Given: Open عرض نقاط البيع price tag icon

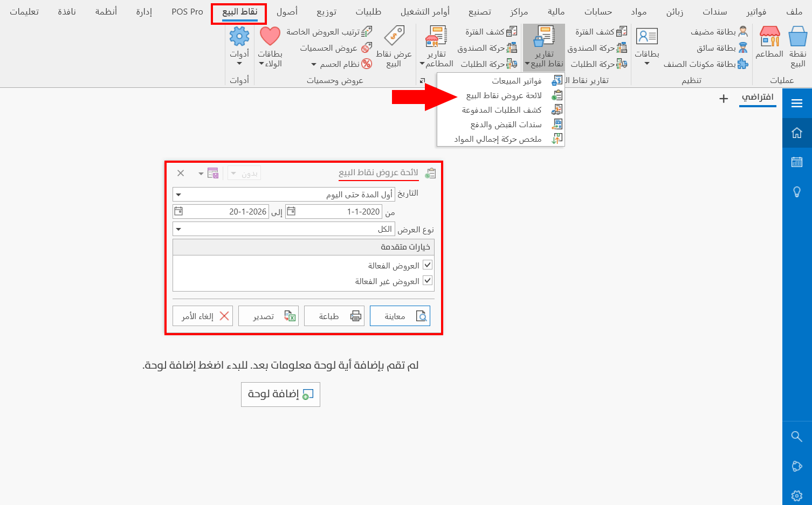Looking at the screenshot, I should click(394, 47).
